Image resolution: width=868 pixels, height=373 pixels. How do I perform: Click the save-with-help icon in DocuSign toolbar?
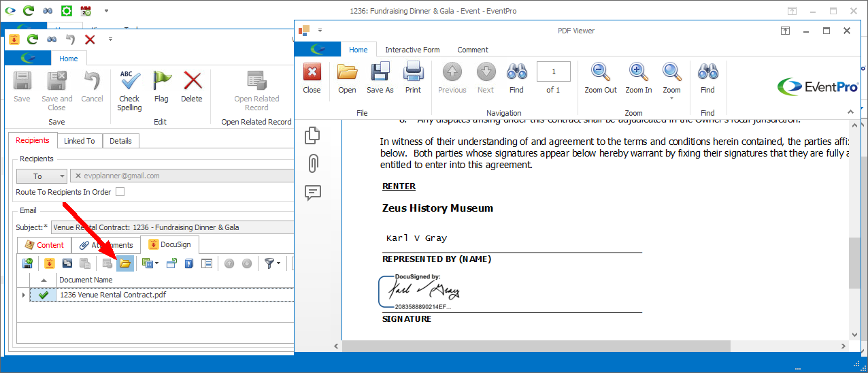27,263
